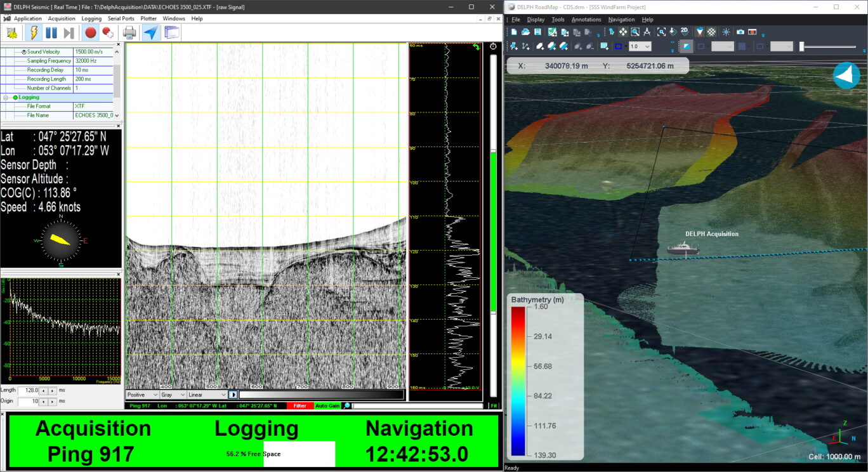The image size is (868, 472).
Task: Toggle the mesh grid display icon in RoadMap
Action: [712, 32]
